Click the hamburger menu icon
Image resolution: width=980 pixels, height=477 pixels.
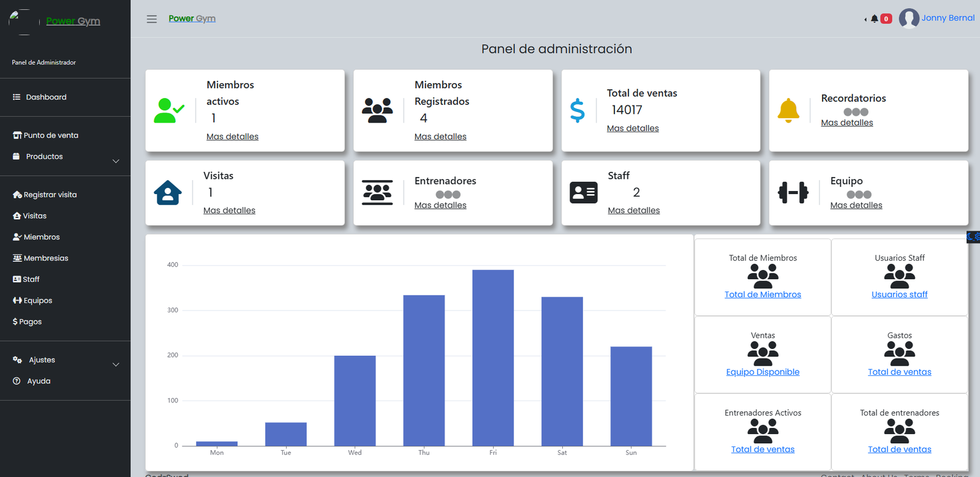point(151,19)
